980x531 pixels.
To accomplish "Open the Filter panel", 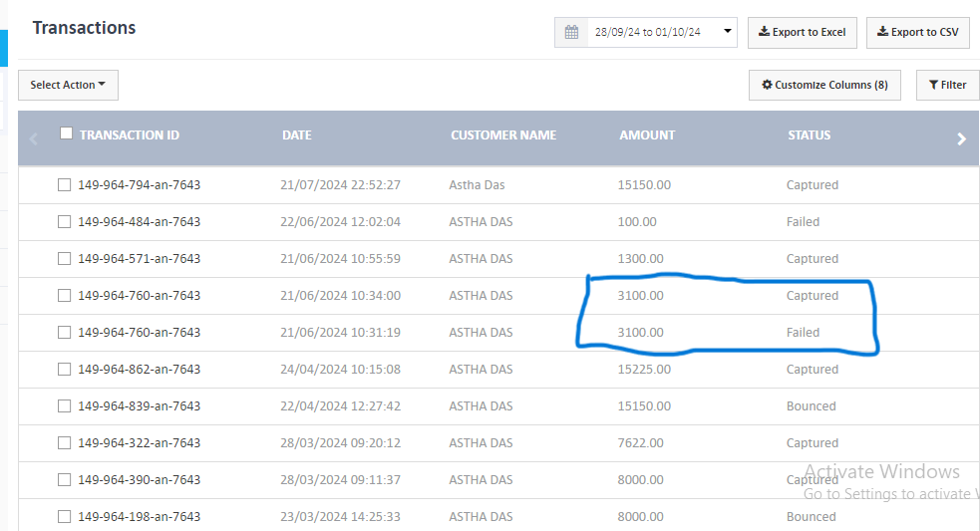I will pyautogui.click(x=946, y=85).
